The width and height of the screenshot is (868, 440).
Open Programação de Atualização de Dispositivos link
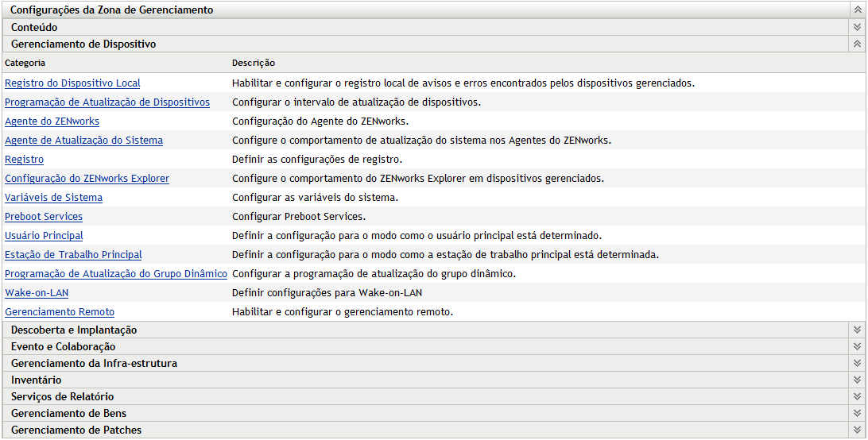click(x=107, y=102)
